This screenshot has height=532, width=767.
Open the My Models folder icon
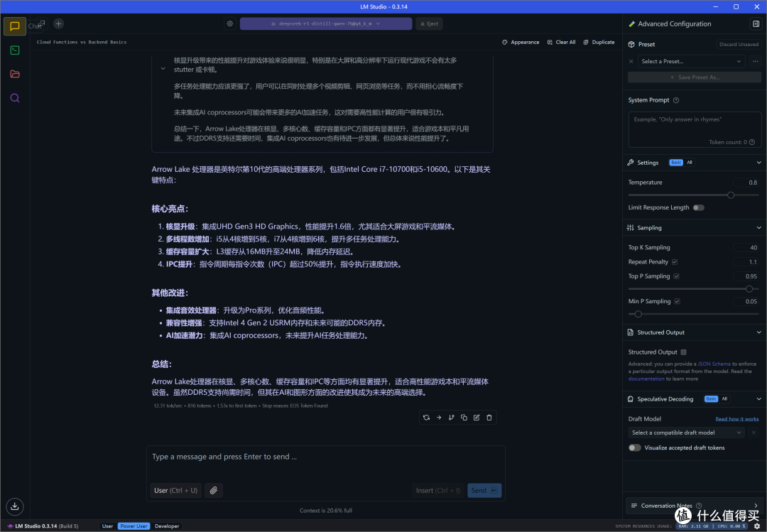point(15,74)
